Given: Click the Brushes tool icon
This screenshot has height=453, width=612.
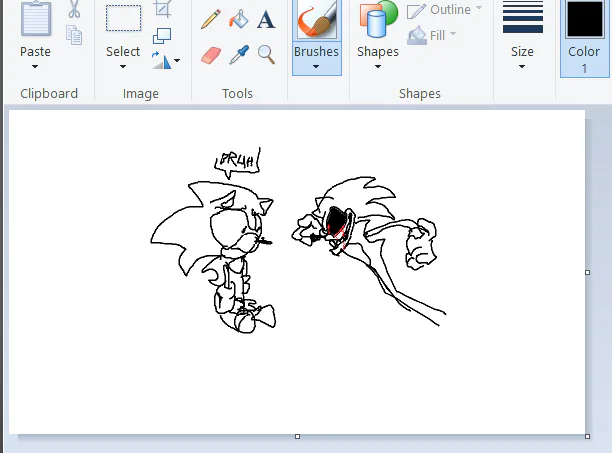Looking at the screenshot, I should pyautogui.click(x=317, y=18).
